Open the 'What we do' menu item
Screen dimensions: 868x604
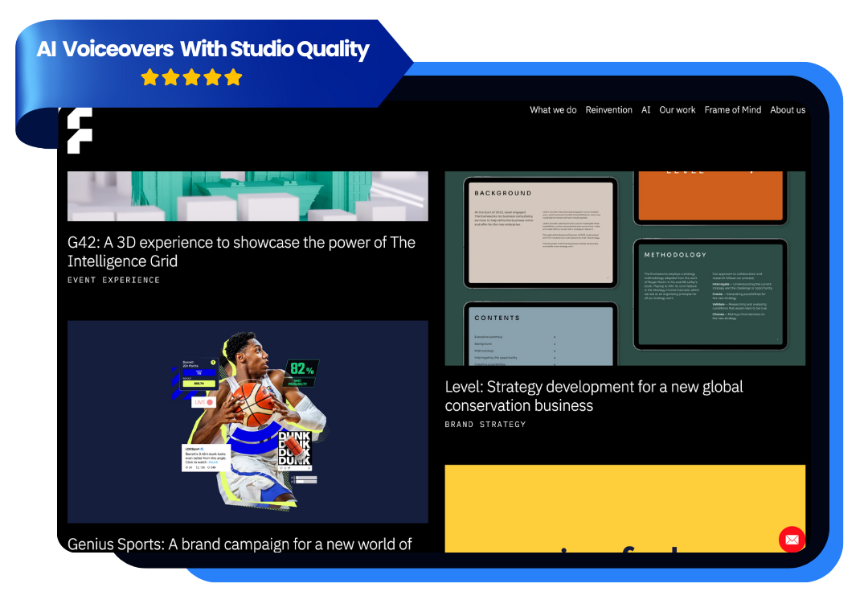(553, 110)
